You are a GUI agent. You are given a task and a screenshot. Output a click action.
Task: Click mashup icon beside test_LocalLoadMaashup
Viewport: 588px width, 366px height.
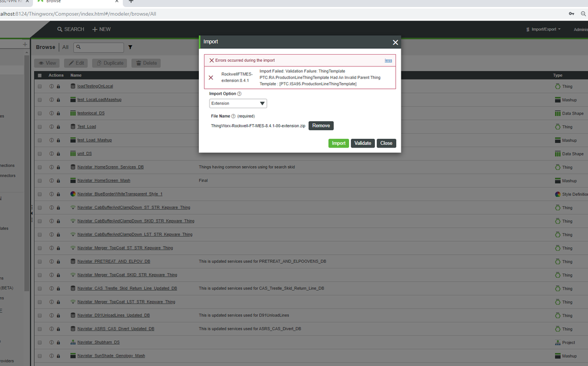pyautogui.click(x=73, y=99)
